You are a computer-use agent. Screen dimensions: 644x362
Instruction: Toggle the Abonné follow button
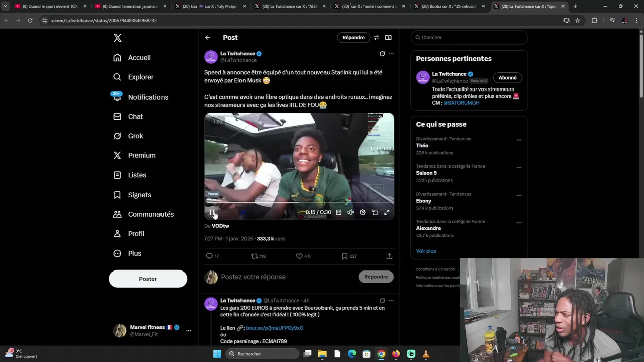[x=508, y=78]
